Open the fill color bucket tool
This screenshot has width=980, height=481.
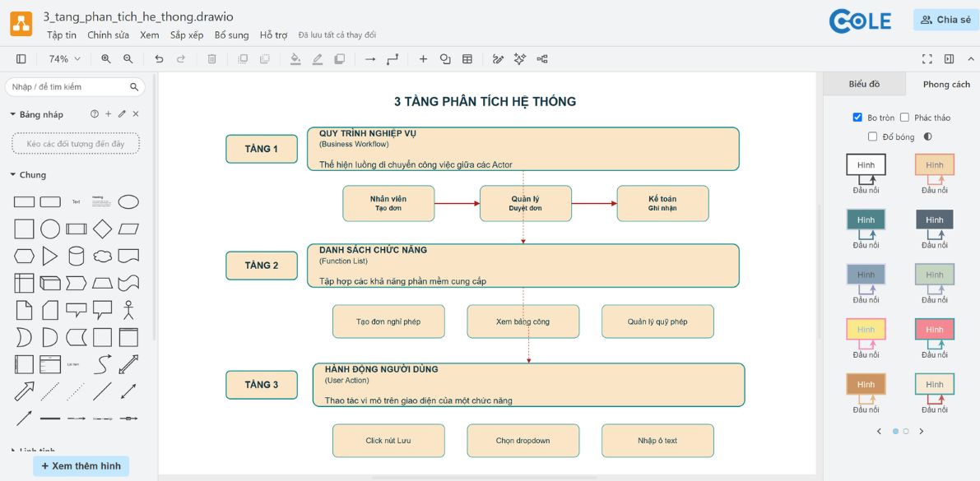click(x=295, y=58)
